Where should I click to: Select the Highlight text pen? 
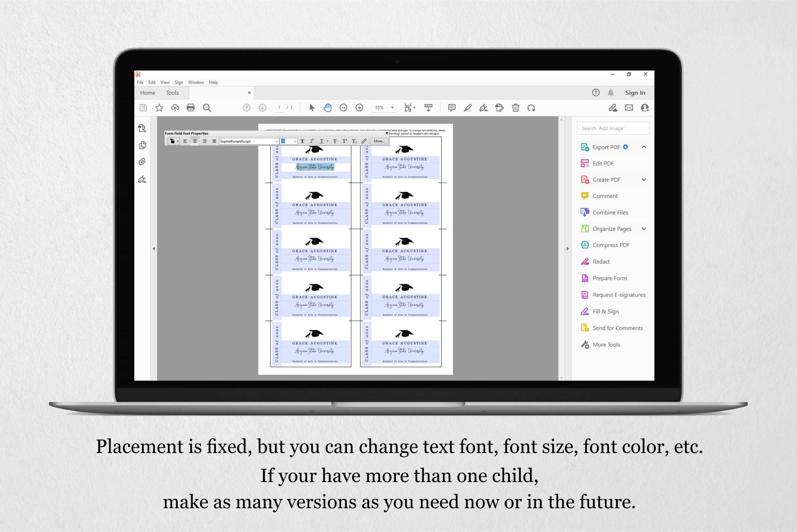click(468, 108)
